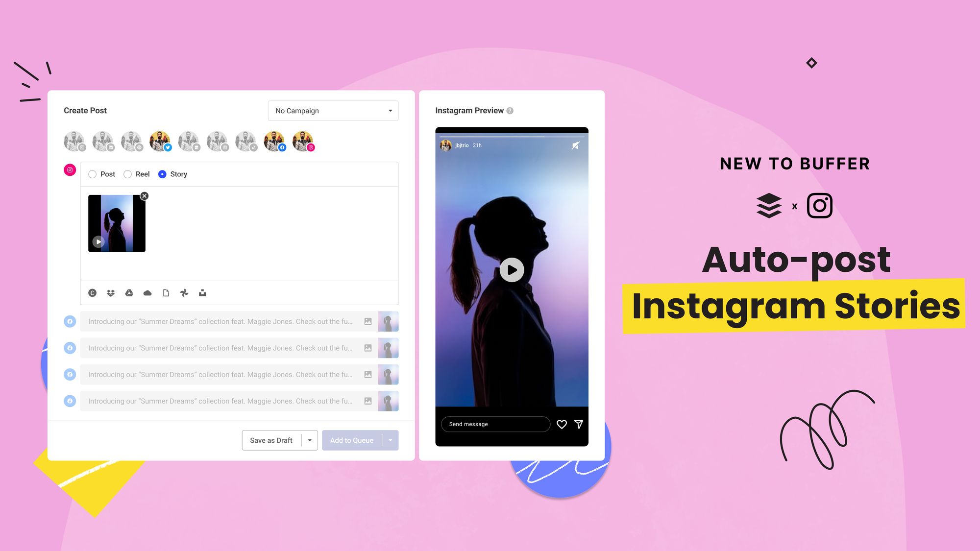Click the Save as Draft button
980x551 pixels.
tap(270, 440)
